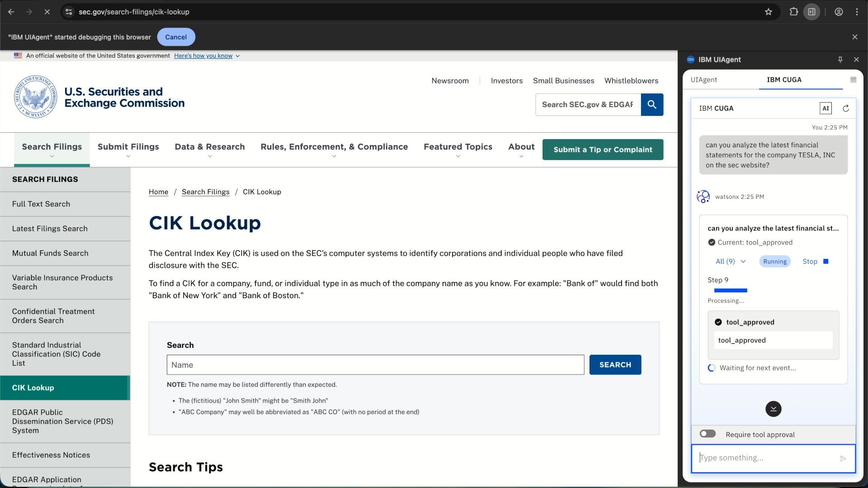Image resolution: width=868 pixels, height=488 pixels.
Task: Open Mutual Funds Search sidebar item
Action: click(x=65, y=253)
